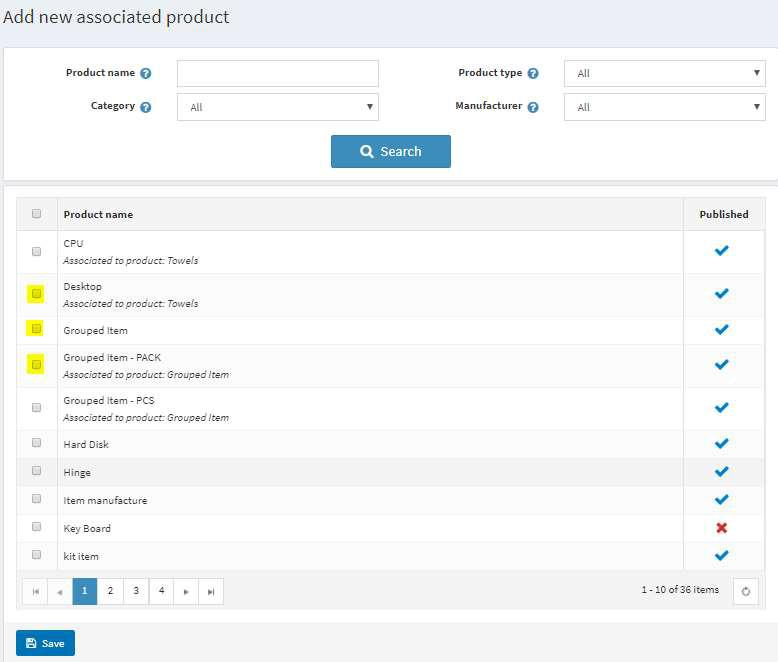Click published checkmark for CPU row
This screenshot has height=662, width=778.
[x=721, y=251]
